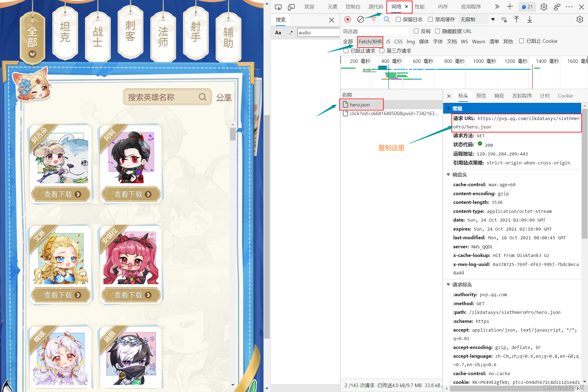
Task: Switch to the 预览 detail tab
Action: [x=481, y=96]
